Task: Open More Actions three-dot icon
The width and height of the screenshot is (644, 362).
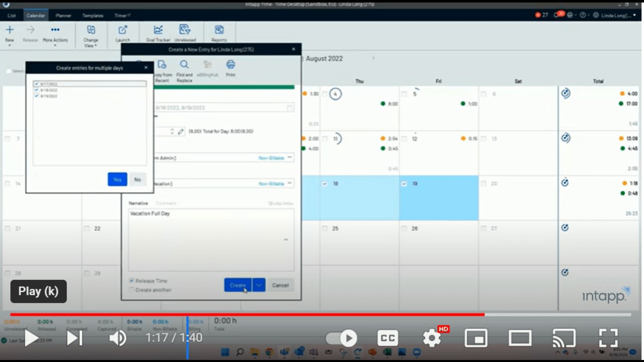Action: pyautogui.click(x=55, y=30)
